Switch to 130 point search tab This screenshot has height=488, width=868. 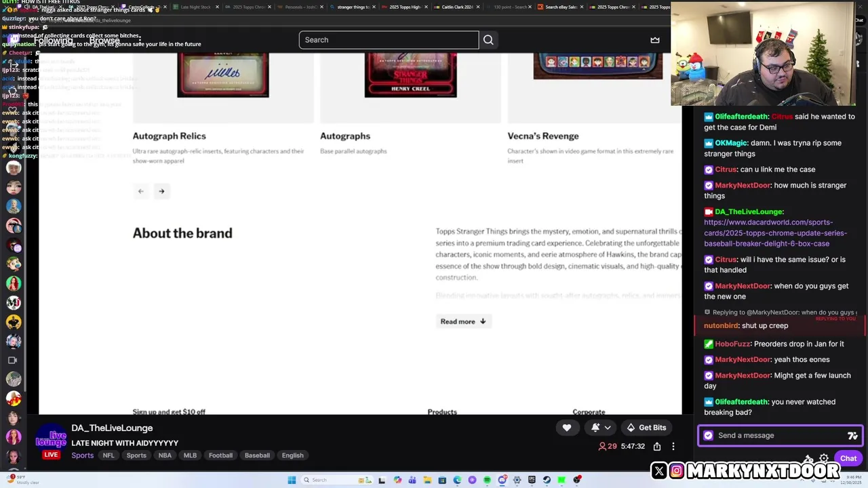[x=509, y=7]
